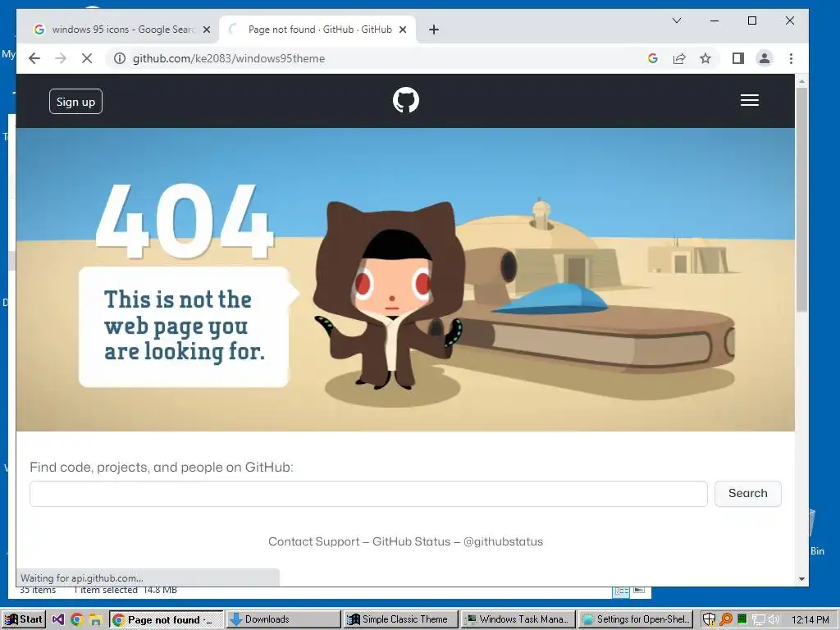Click the Page not found taskbar button
840x630 pixels.
click(166, 620)
